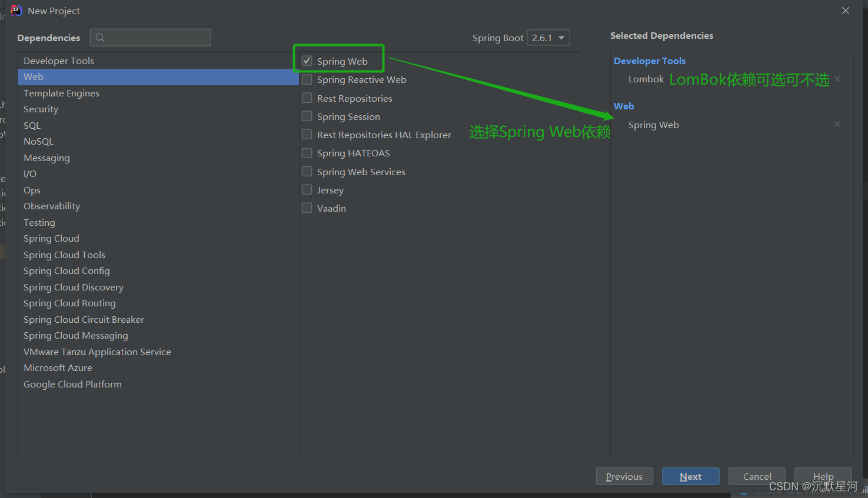Image resolution: width=868 pixels, height=498 pixels.
Task: Choose the Ops category
Action: (x=158, y=190)
